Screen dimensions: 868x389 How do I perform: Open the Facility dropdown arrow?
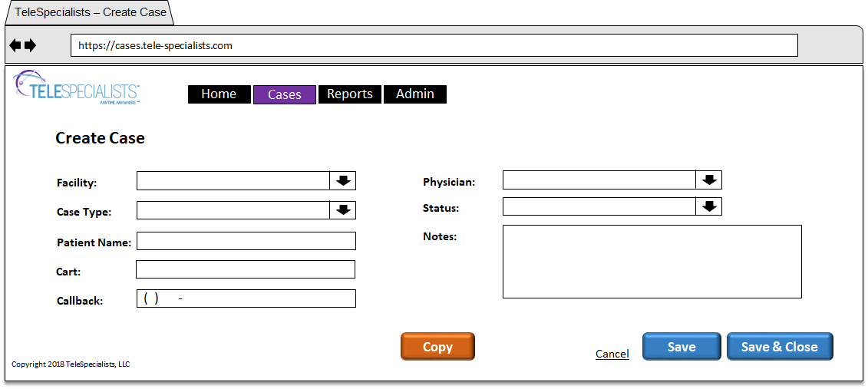point(343,181)
